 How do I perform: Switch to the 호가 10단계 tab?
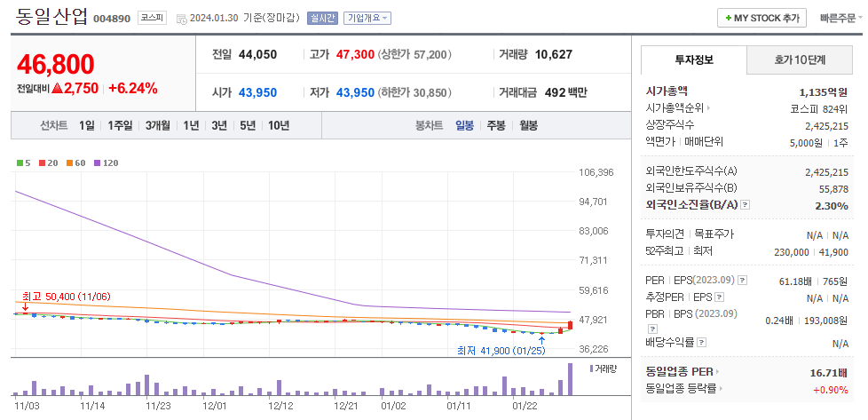pos(800,59)
